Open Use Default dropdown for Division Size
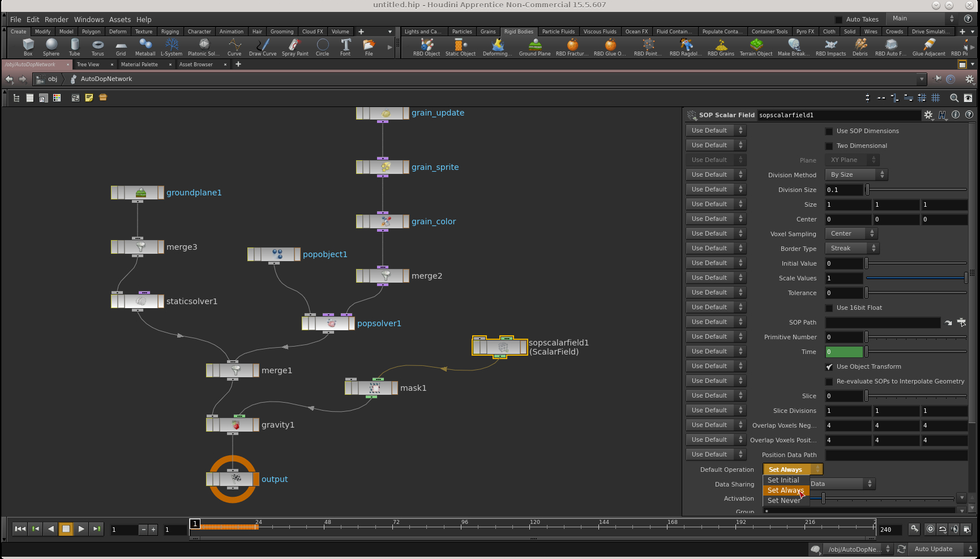This screenshot has height=559, width=980. tap(716, 189)
